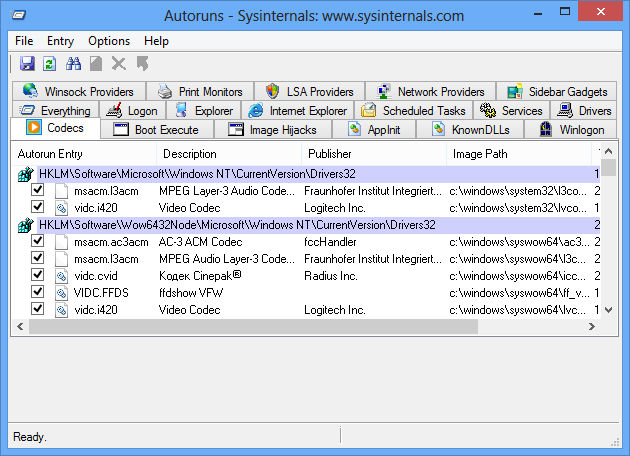The height and width of the screenshot is (456, 630).
Task: Click the Delete X toolbar icon
Action: [119, 64]
